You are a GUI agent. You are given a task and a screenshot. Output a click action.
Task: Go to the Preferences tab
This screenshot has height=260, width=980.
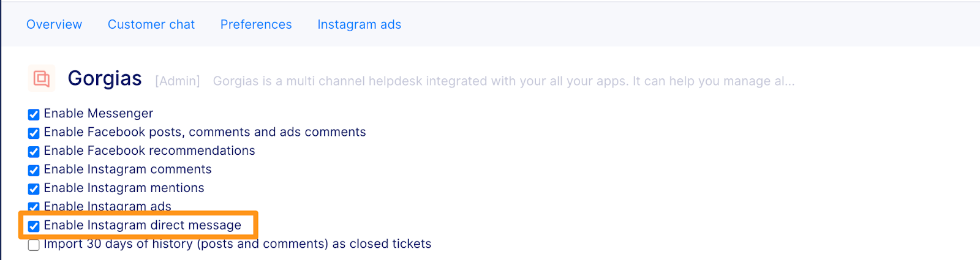click(256, 24)
